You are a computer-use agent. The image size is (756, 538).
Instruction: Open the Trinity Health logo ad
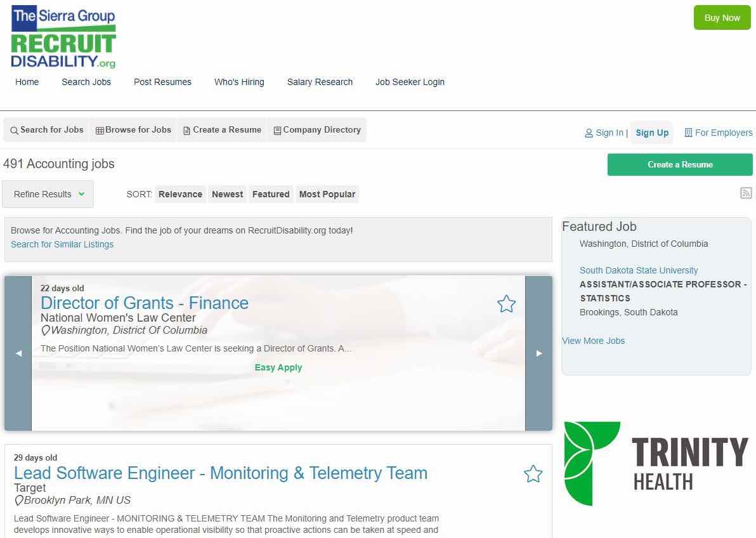(x=656, y=463)
